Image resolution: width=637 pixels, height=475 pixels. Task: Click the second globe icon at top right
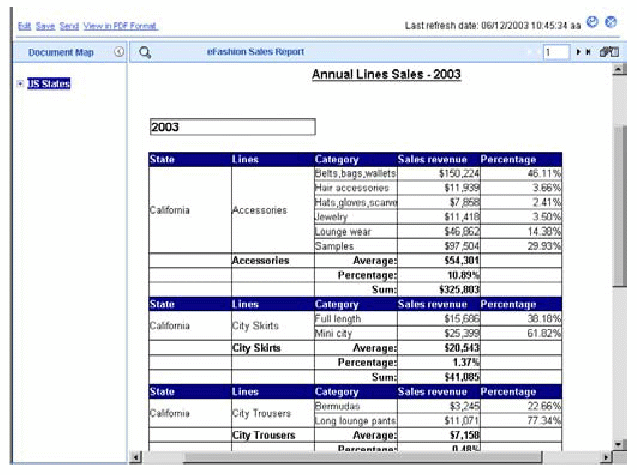coord(611,22)
